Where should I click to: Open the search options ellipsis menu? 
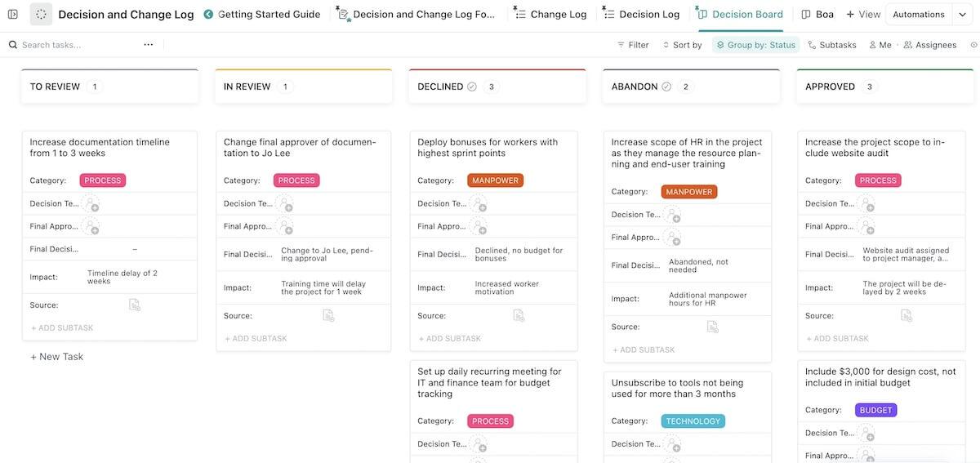(x=148, y=45)
